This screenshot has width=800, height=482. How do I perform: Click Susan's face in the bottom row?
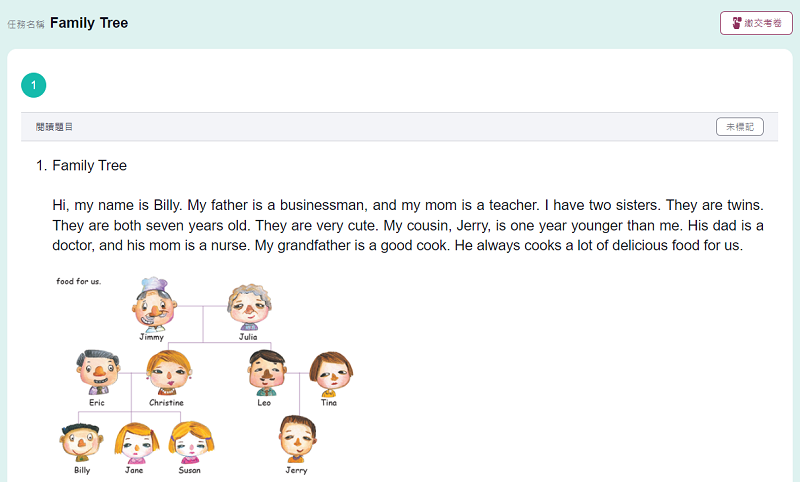pyautogui.click(x=189, y=441)
